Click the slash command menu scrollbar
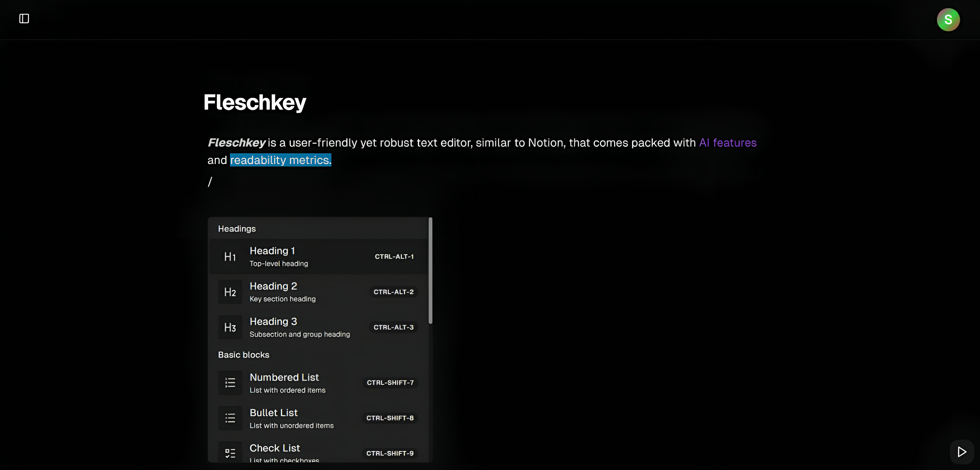 430,271
